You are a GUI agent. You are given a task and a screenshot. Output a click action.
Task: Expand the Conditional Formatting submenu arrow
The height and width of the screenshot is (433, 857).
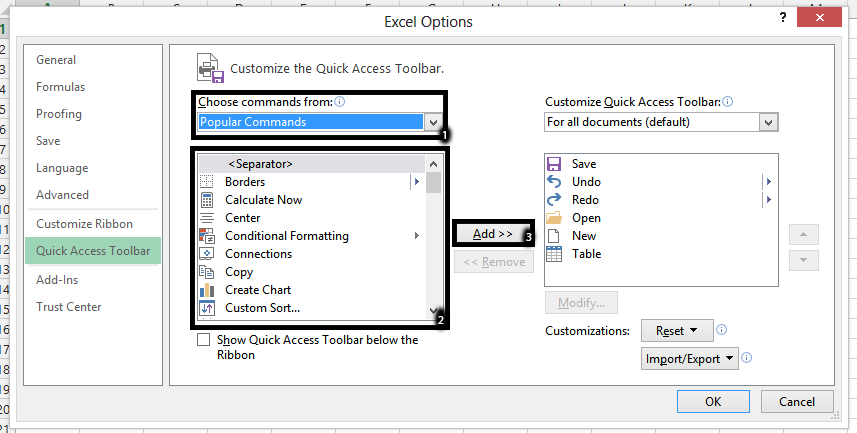416,236
